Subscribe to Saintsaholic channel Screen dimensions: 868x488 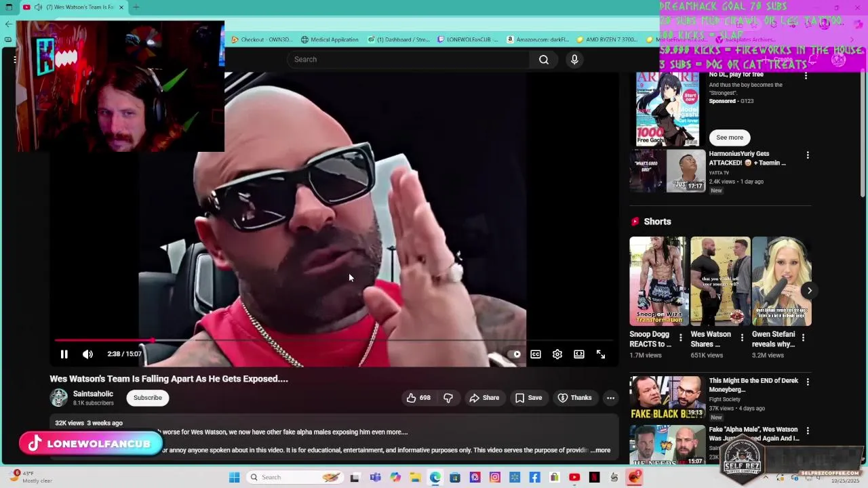click(148, 398)
